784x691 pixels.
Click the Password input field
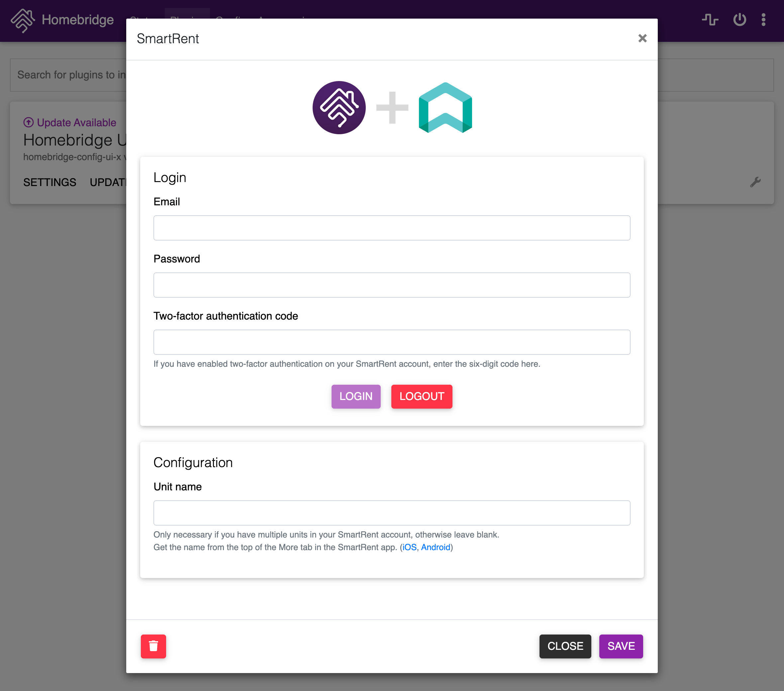click(x=392, y=285)
